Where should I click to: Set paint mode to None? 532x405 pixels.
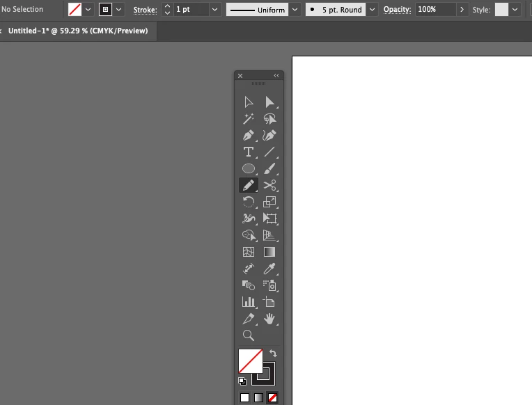pyautogui.click(x=272, y=397)
